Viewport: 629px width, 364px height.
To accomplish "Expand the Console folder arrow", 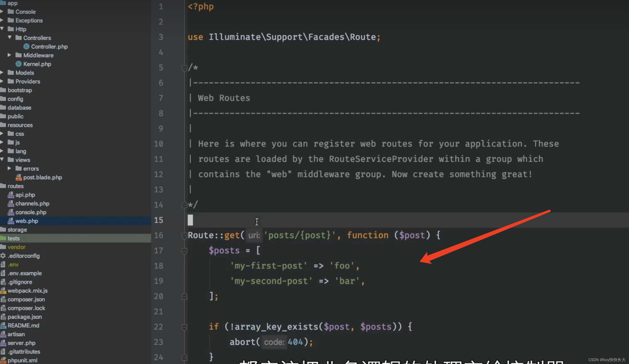I will (2, 11).
